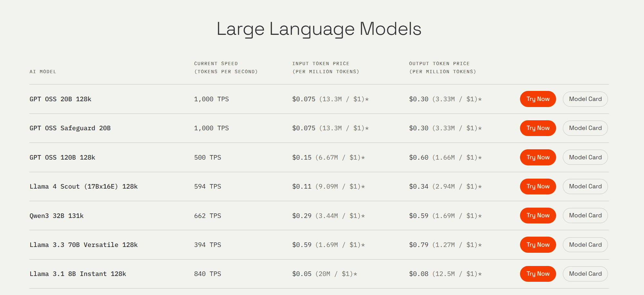Click the AI Model column header

[x=43, y=72]
